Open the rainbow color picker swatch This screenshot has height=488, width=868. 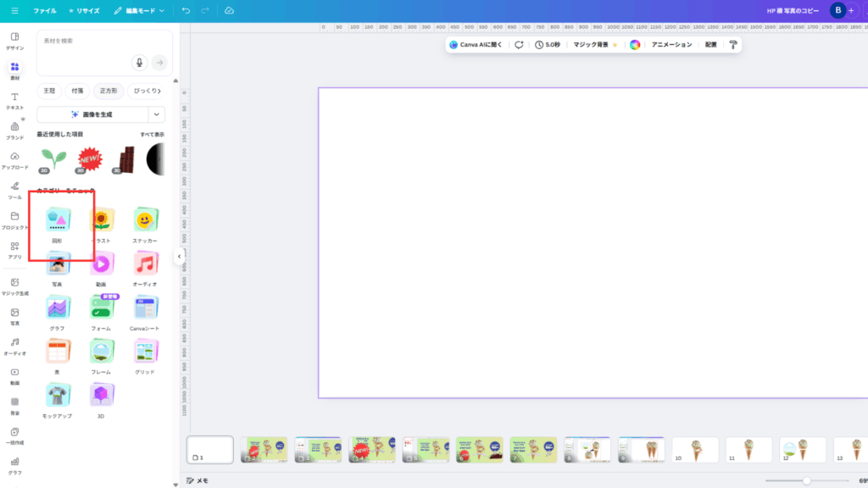pyautogui.click(x=635, y=45)
